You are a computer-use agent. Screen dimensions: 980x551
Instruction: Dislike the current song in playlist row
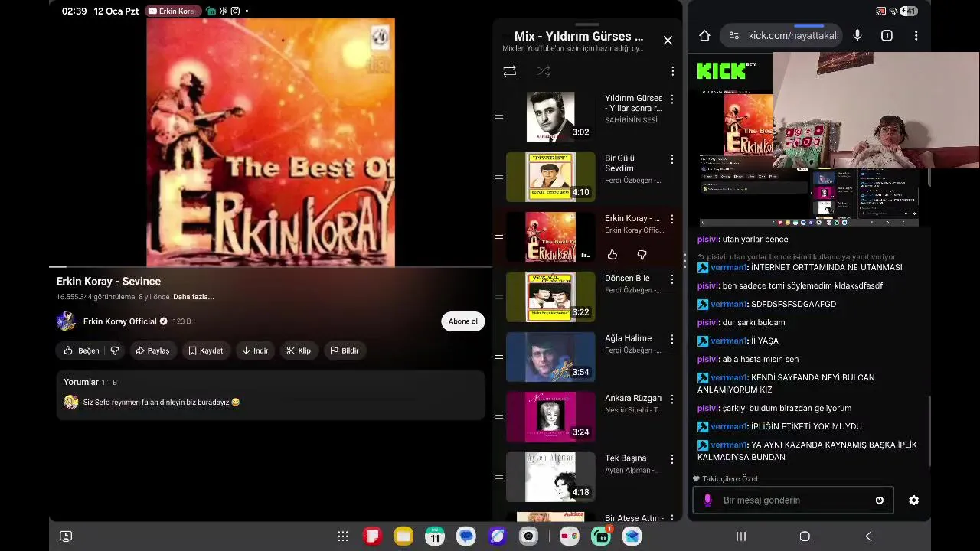pos(642,255)
